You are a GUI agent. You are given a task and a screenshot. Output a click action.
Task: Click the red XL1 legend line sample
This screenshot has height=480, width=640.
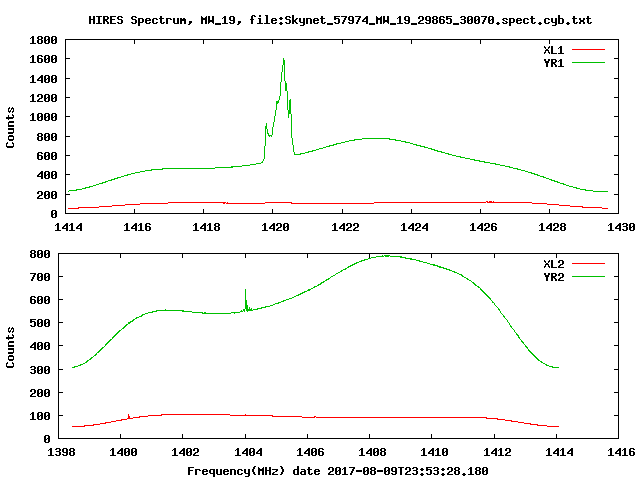588,50
